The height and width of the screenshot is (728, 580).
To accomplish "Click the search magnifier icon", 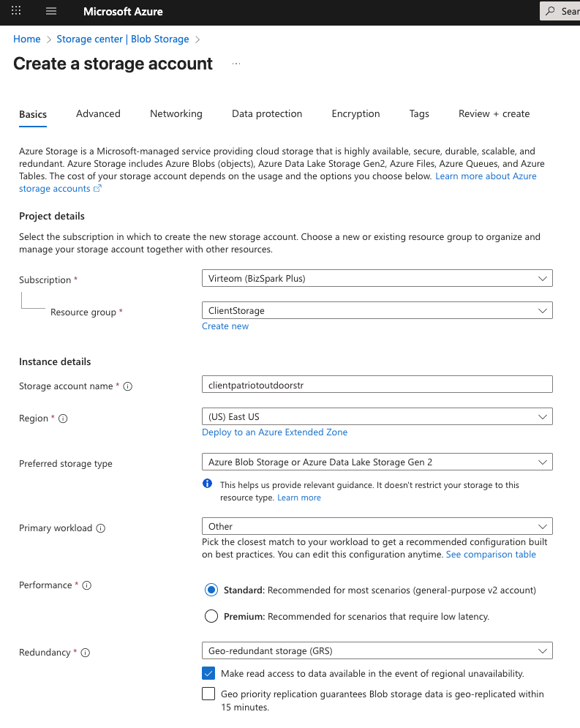I will point(551,11).
